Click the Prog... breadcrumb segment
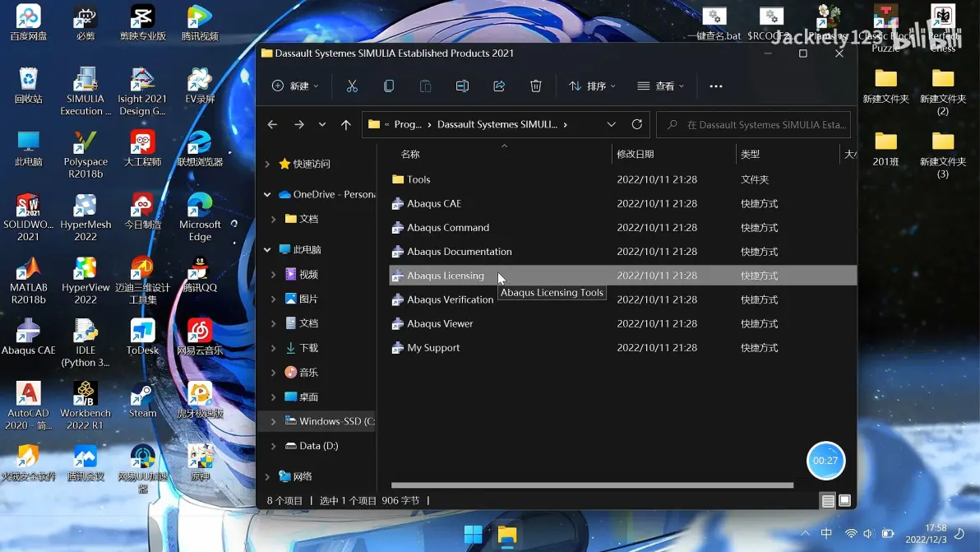This screenshot has width=980, height=552. (x=408, y=124)
